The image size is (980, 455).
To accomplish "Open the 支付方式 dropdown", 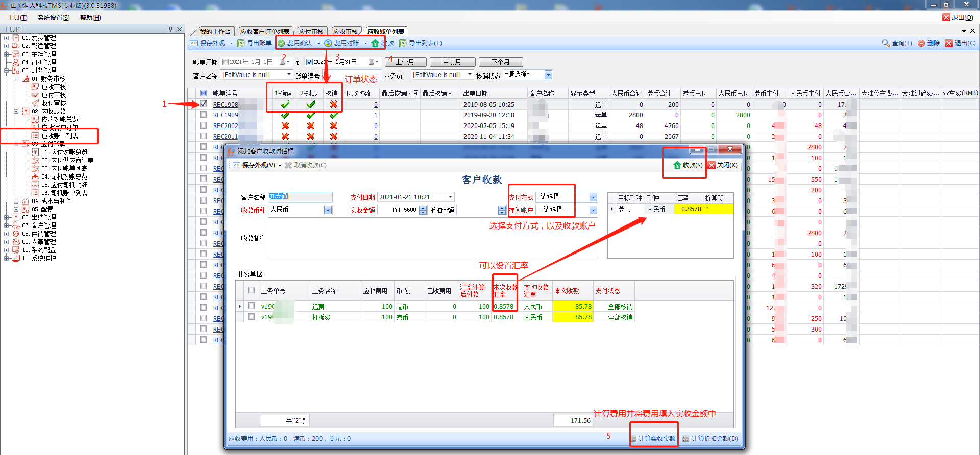I will point(593,197).
